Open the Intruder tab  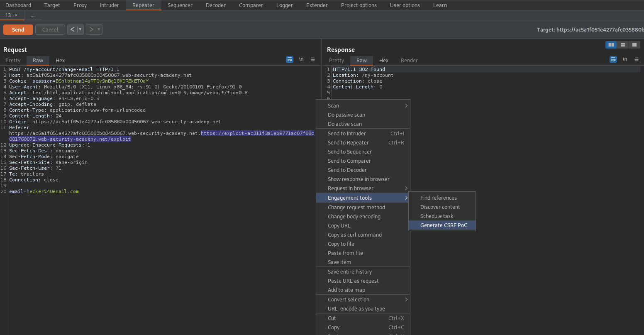pyautogui.click(x=110, y=5)
